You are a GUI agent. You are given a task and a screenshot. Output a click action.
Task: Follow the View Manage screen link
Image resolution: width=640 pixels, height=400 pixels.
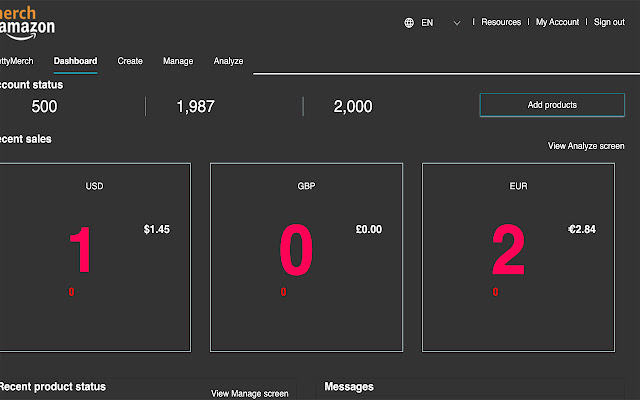tap(249, 393)
